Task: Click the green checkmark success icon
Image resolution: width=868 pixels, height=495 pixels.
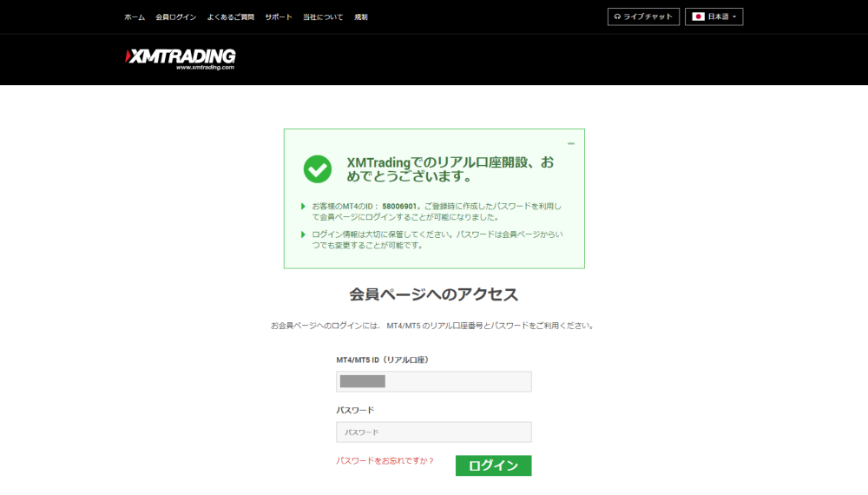Action: [x=317, y=168]
